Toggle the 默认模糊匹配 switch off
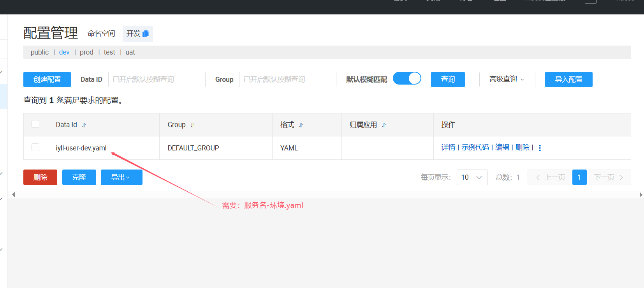Screen dimensions: 644x288 tap(407, 78)
